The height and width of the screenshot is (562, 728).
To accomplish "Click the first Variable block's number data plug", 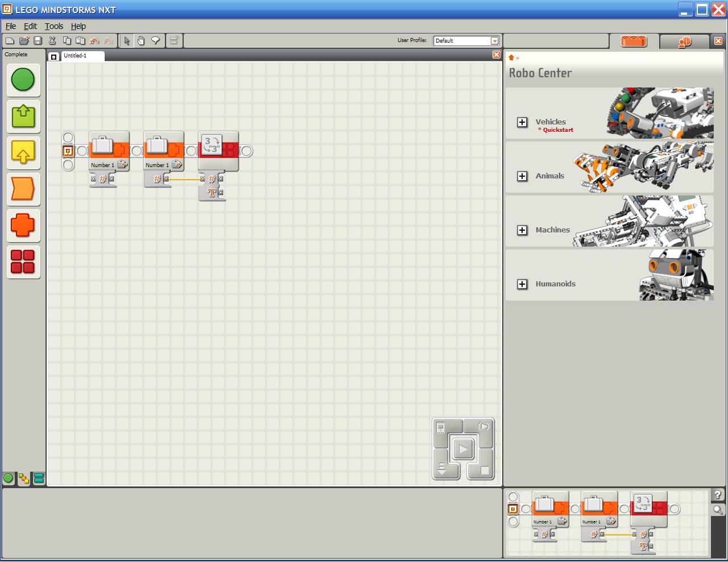I will pos(102,179).
